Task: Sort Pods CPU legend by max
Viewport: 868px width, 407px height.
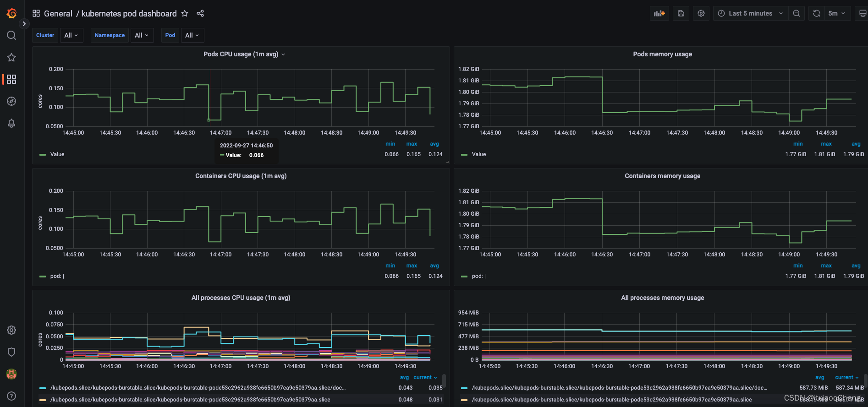Action: pos(412,144)
